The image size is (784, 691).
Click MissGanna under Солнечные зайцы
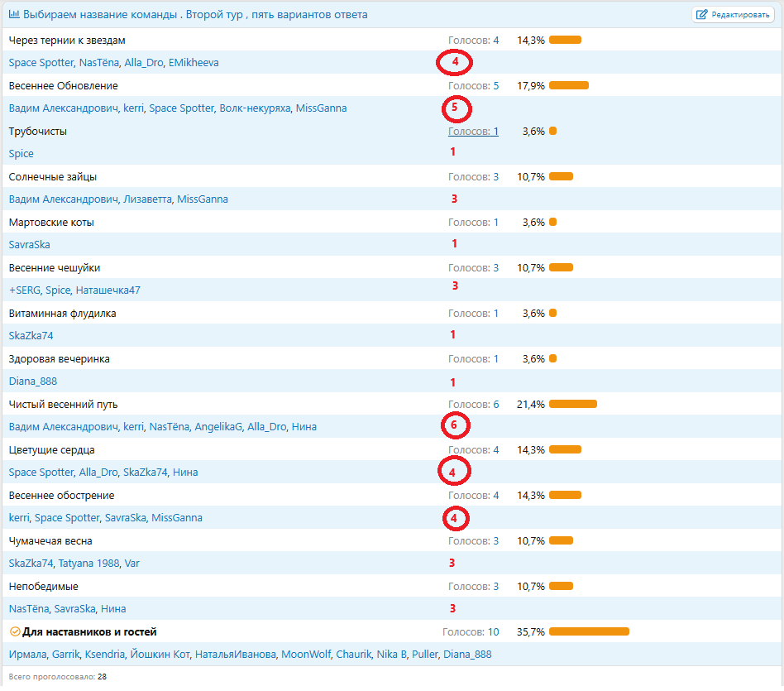(x=203, y=199)
